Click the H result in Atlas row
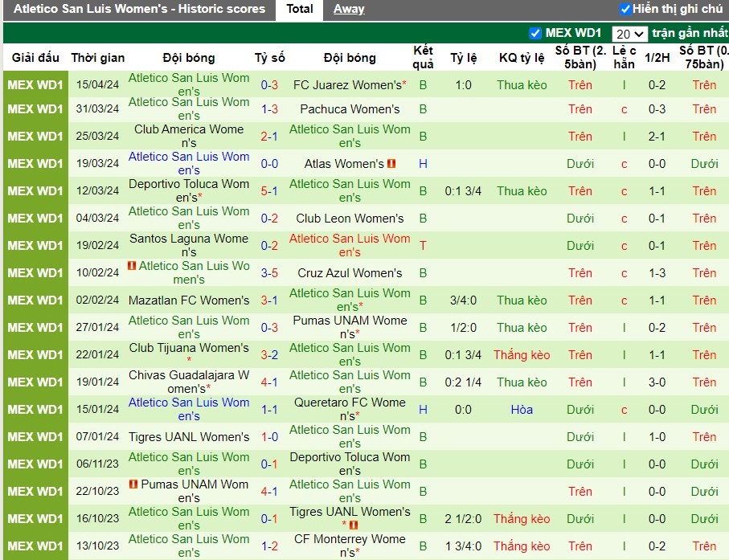Image resolution: width=729 pixels, height=560 pixels. [423, 164]
